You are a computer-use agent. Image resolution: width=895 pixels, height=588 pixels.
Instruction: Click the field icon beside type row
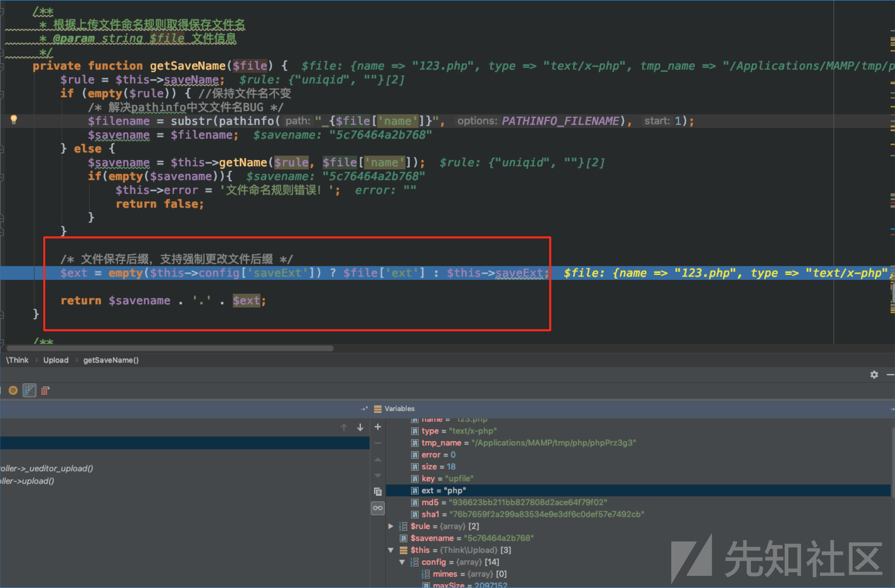[x=415, y=431]
